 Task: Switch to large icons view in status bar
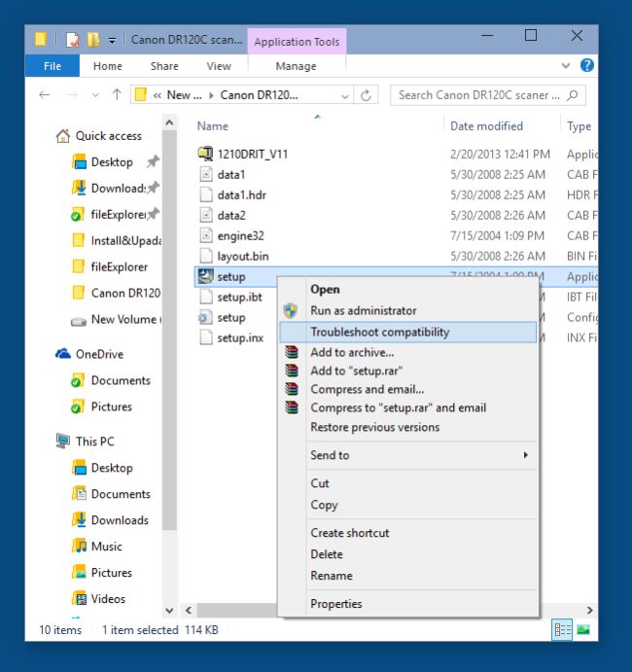point(583,629)
